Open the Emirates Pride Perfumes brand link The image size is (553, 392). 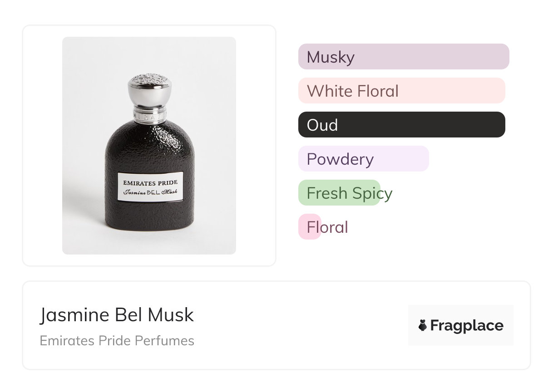pos(117,341)
